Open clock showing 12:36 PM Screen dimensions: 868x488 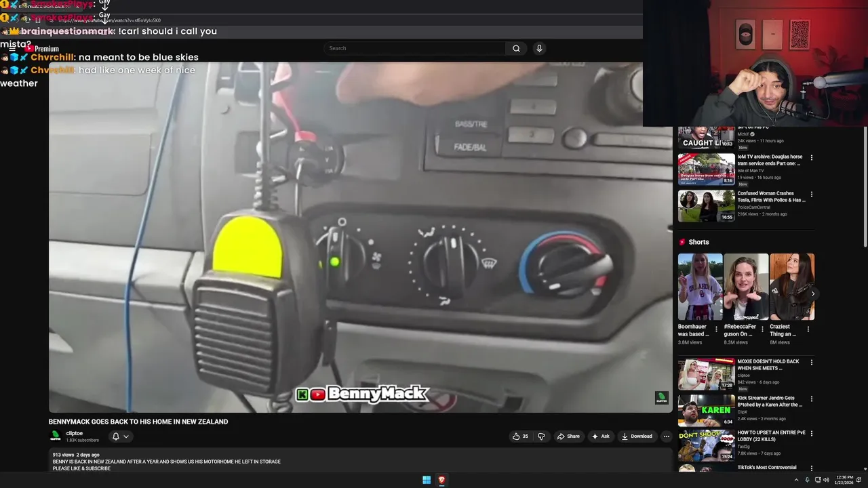tap(845, 480)
